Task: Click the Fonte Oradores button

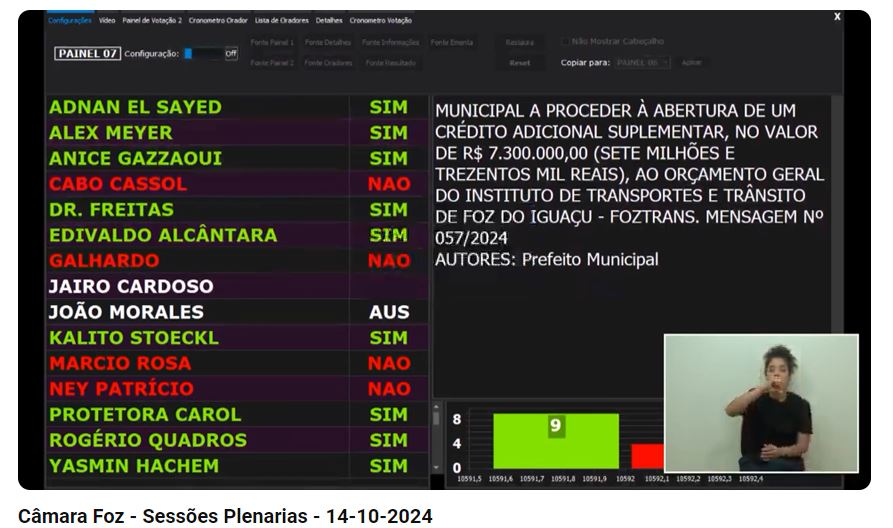Action: coord(328,63)
